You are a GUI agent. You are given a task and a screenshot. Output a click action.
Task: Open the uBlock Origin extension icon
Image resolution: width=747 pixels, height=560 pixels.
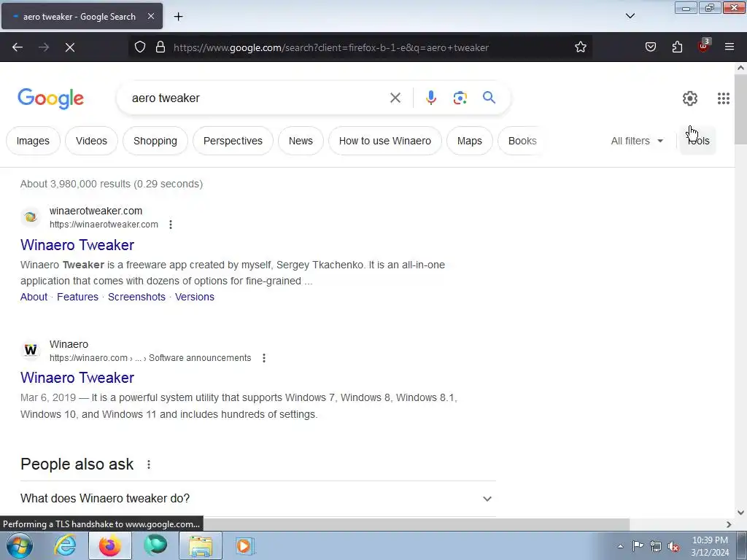[x=703, y=46]
